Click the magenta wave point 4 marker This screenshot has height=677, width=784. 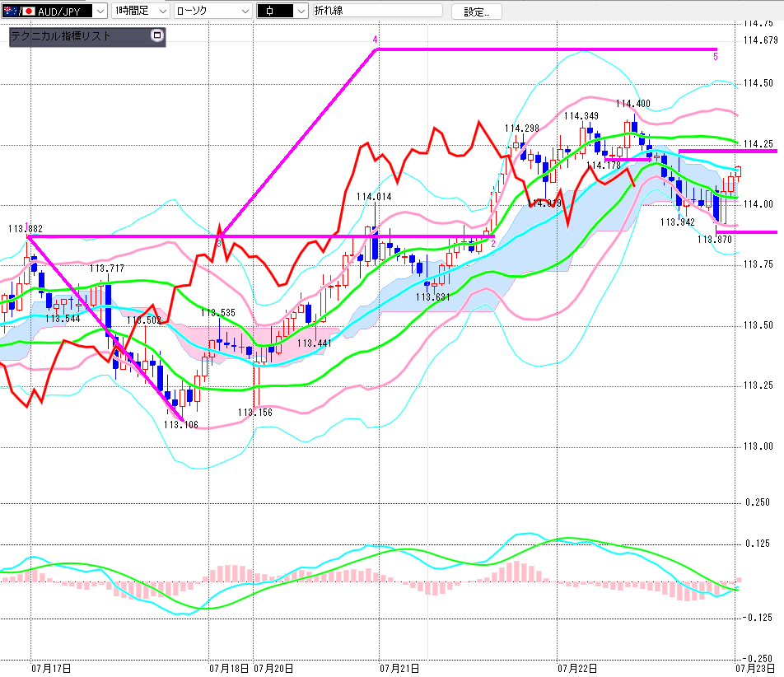point(375,40)
